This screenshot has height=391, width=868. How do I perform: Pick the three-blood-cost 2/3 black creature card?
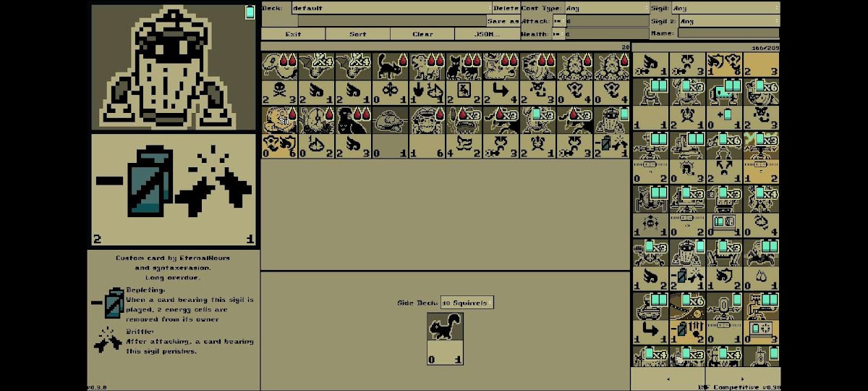[x=353, y=132]
